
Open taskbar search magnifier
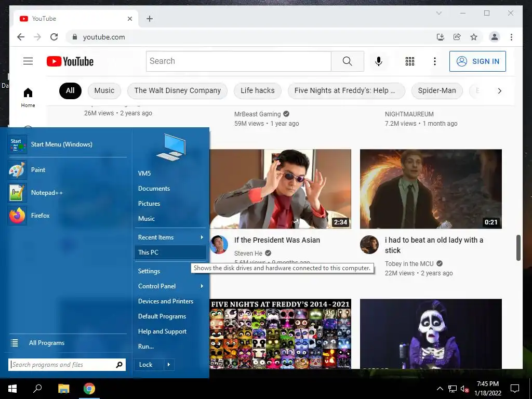pos(37,389)
